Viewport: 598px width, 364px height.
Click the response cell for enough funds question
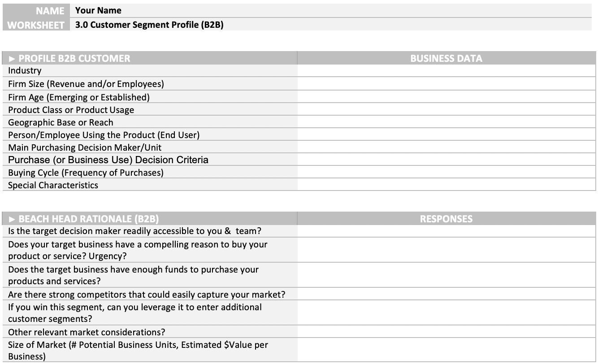point(446,275)
